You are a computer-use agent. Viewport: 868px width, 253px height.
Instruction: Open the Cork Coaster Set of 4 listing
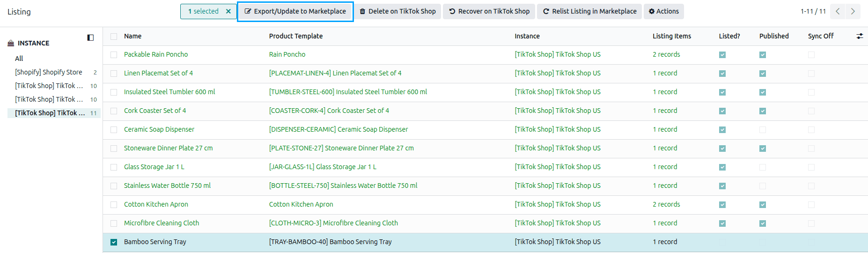[x=155, y=111]
